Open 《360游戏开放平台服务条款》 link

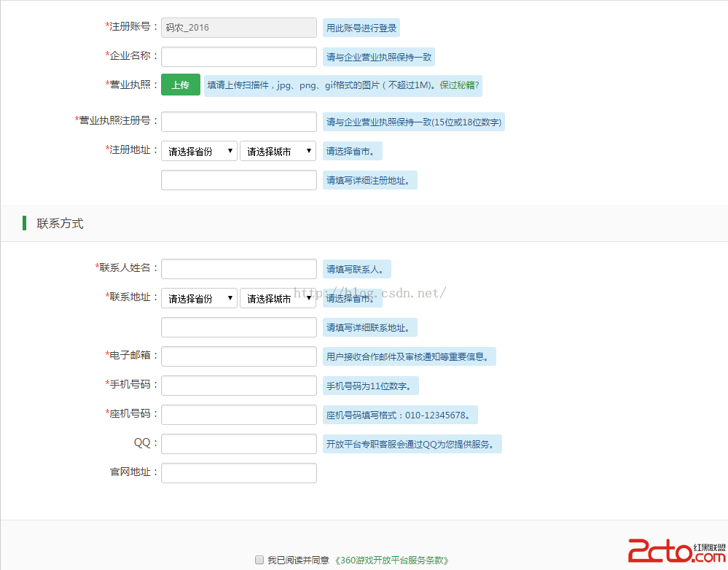coord(391,561)
